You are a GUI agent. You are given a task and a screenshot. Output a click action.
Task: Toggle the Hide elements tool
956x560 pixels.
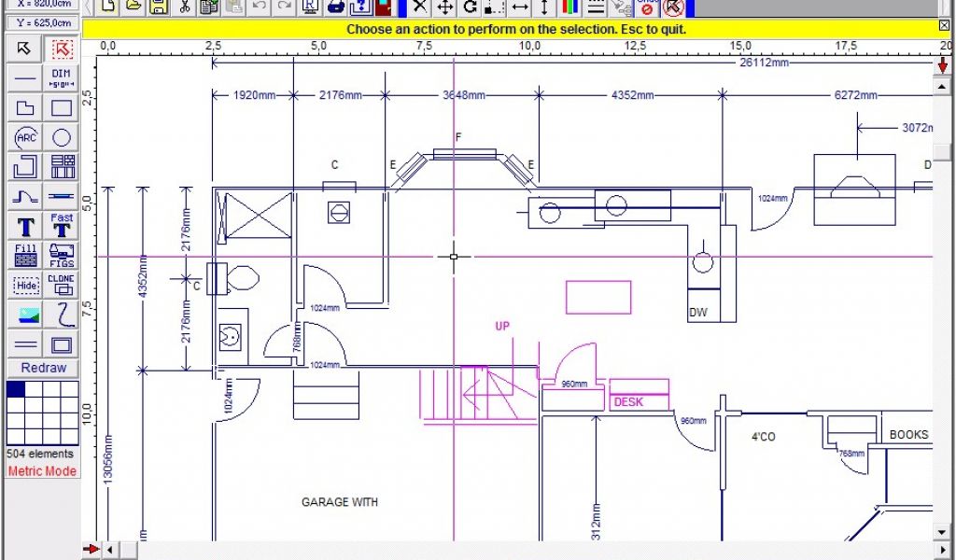26,284
